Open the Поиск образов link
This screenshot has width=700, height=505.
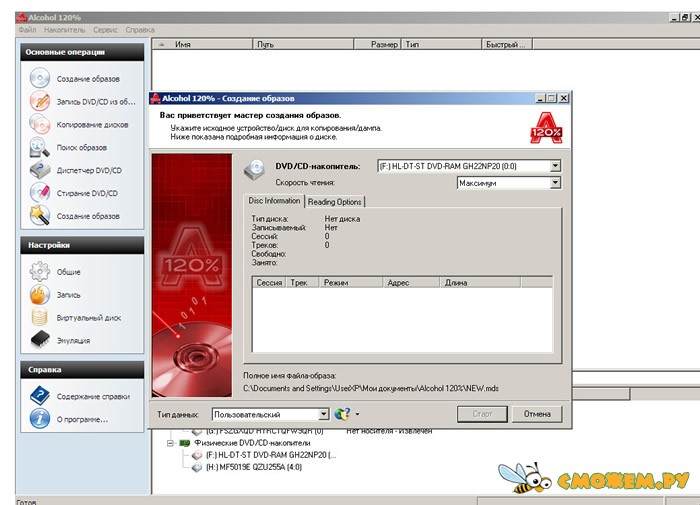(82, 147)
